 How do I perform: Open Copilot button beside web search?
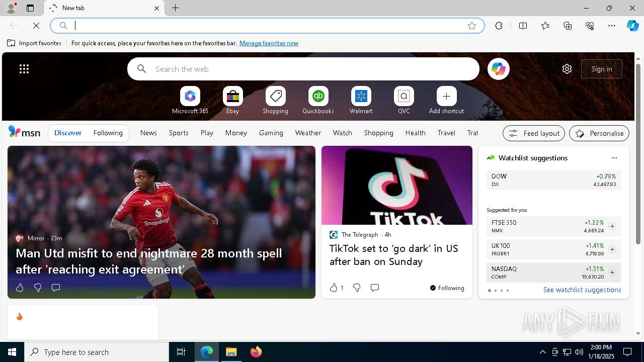499,69
